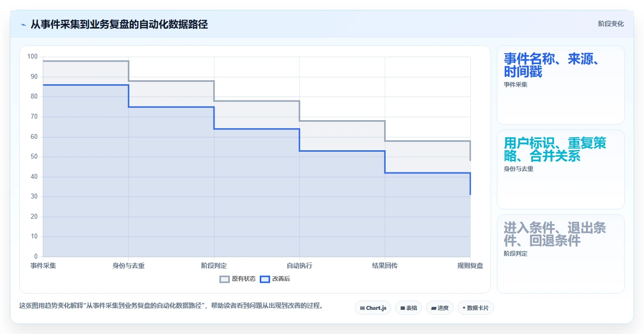Open the 进入条件、退出条件、回退条件 card
644x334 pixels.
click(561, 254)
